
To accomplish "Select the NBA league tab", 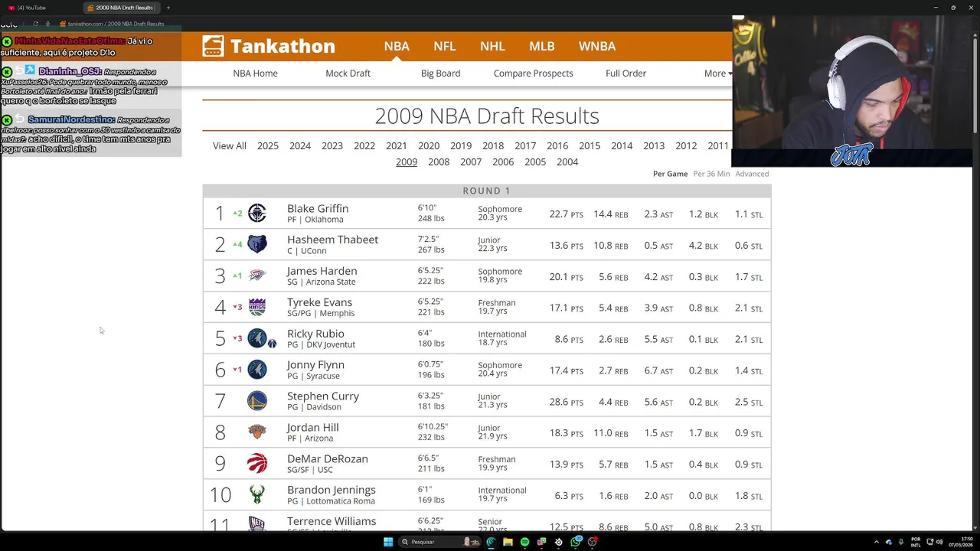I will pyautogui.click(x=397, y=46).
